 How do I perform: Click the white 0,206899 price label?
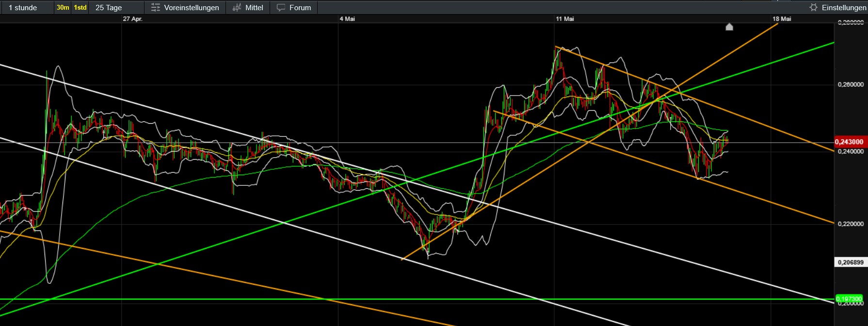point(851,262)
